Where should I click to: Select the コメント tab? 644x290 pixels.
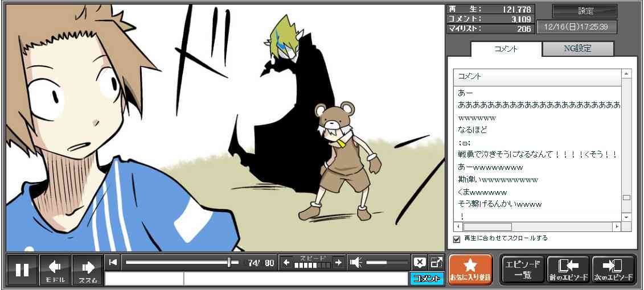pos(505,49)
